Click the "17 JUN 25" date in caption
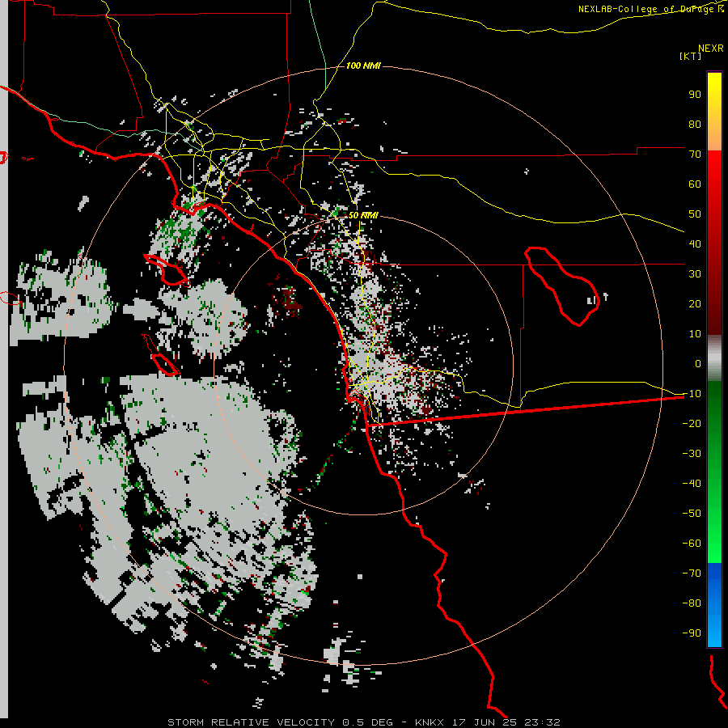728x728 pixels. 485,722
